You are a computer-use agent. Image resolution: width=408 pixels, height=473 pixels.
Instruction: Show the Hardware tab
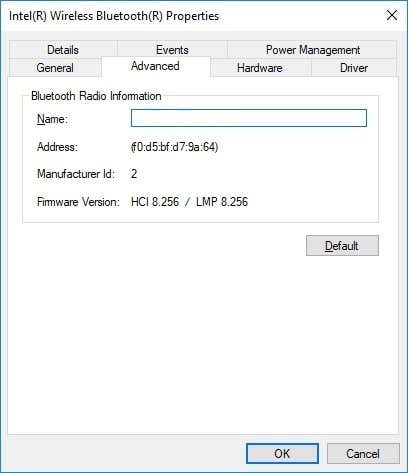260,68
